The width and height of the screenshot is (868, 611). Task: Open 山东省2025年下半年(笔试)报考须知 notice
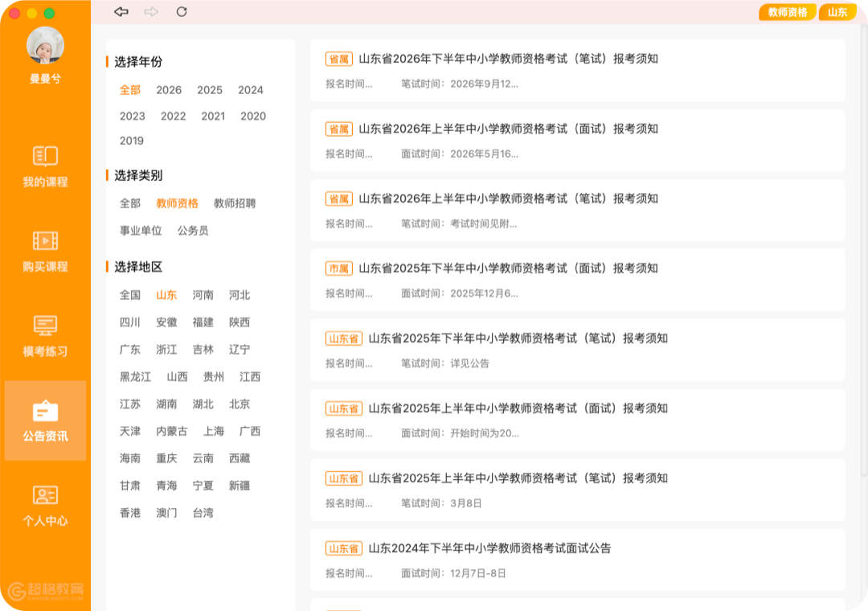577,350
